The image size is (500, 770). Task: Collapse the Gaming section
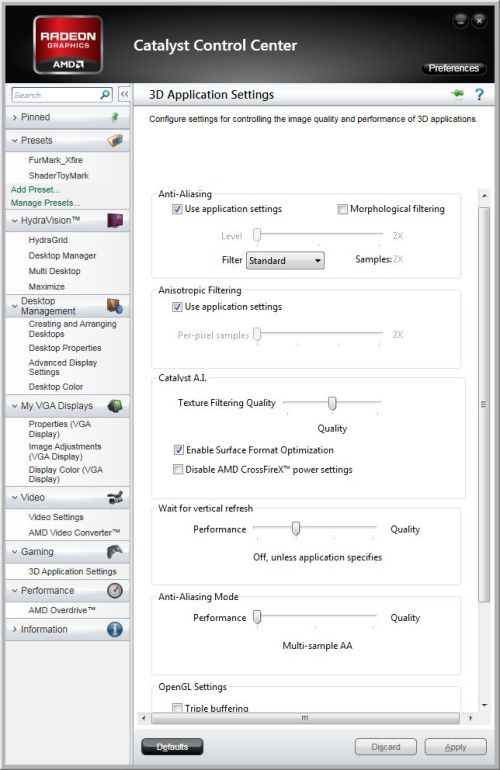click(14, 551)
